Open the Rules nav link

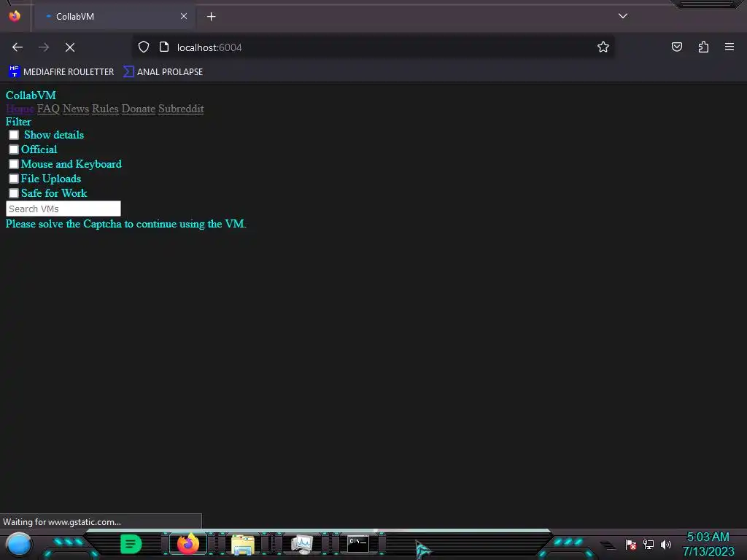tap(105, 109)
